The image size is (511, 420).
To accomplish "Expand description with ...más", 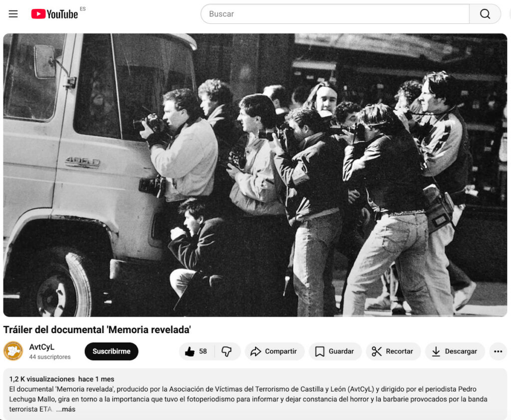I will 66,409.
